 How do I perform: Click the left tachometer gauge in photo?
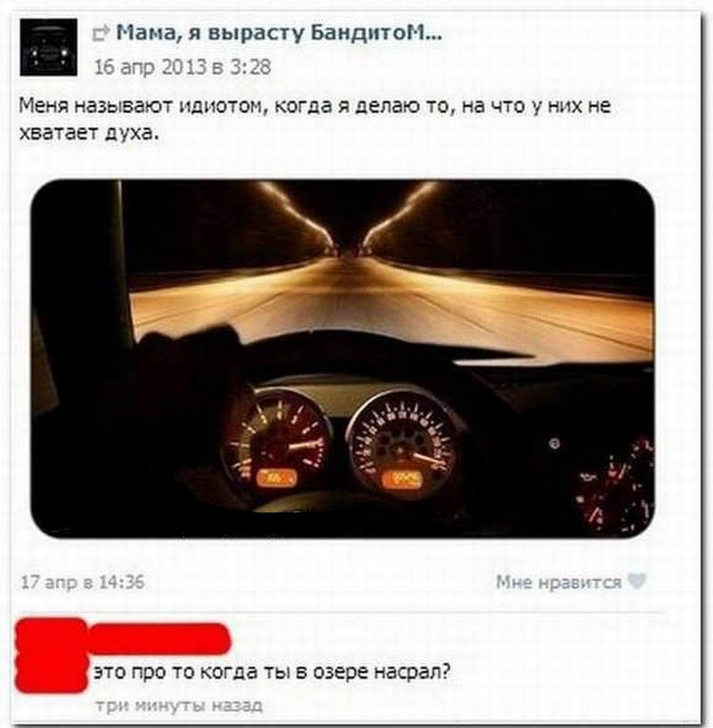point(276,441)
